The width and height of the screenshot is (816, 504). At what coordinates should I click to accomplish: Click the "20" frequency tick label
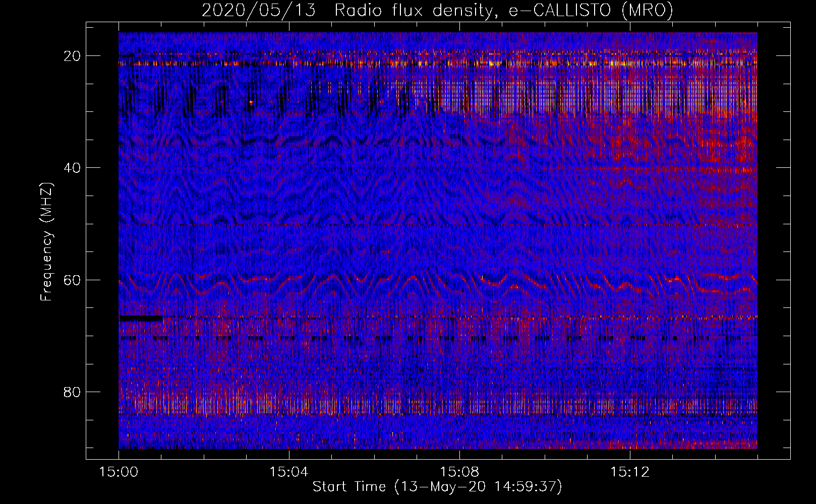(x=73, y=56)
